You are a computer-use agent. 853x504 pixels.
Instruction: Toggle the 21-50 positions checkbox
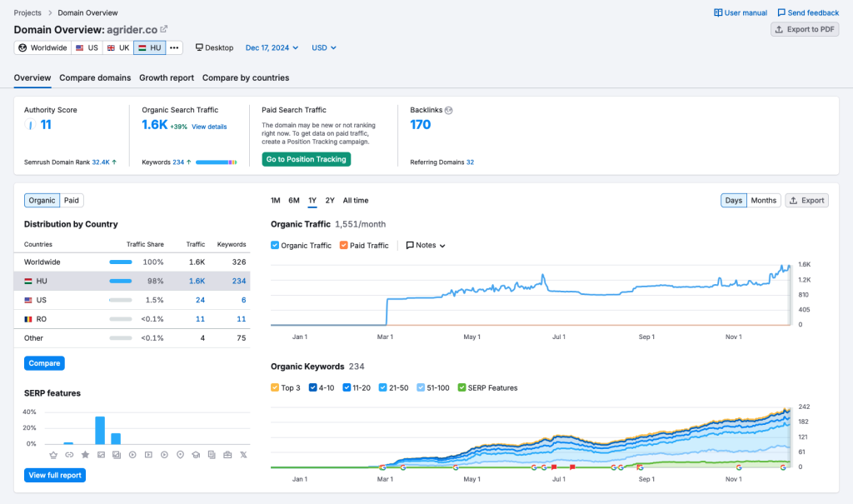[383, 387]
